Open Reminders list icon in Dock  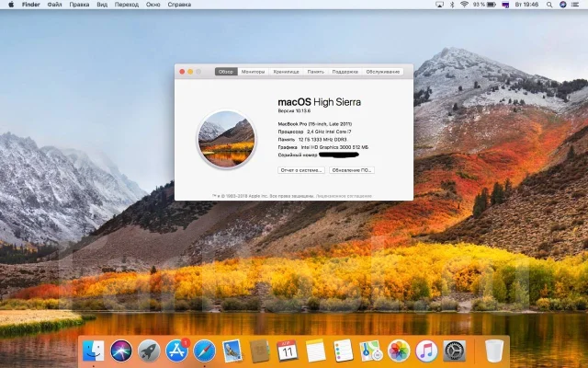pos(343,351)
